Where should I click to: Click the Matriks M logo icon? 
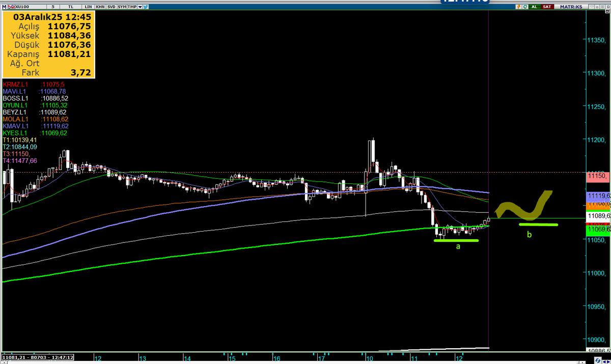click(x=4, y=7)
